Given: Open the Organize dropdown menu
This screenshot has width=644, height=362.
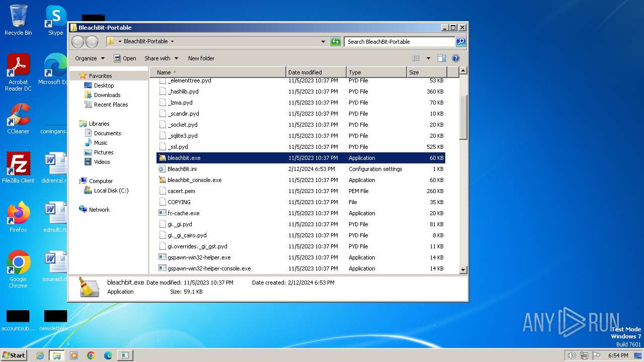Looking at the screenshot, I should [90, 58].
